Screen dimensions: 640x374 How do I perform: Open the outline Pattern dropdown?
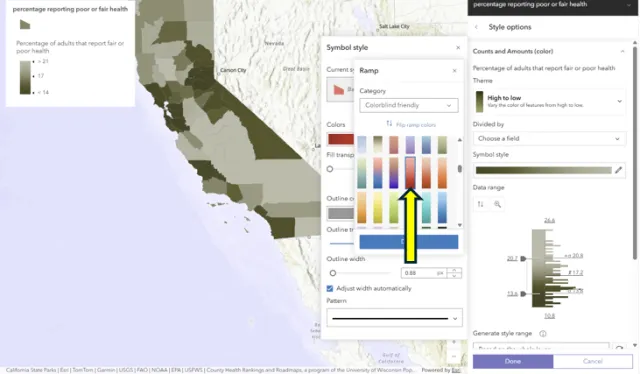click(x=394, y=318)
